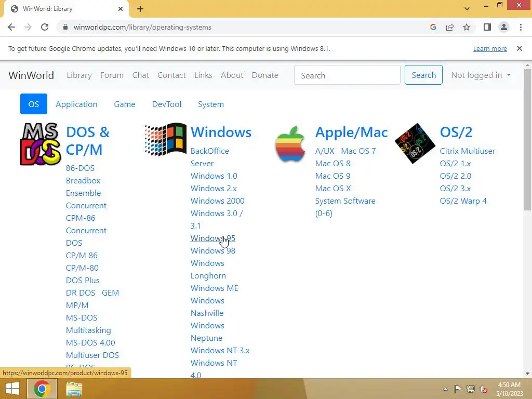
Task: Open the Windows ME link
Action: pyautogui.click(x=215, y=288)
